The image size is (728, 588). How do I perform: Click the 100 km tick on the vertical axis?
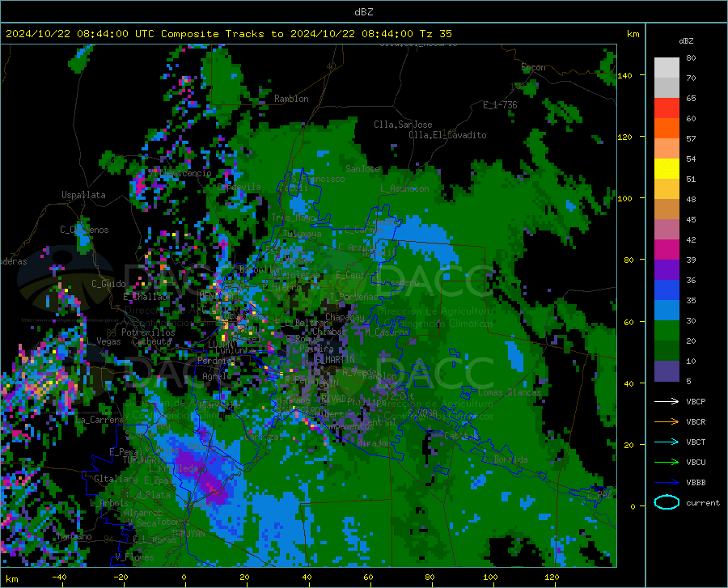coord(625,198)
